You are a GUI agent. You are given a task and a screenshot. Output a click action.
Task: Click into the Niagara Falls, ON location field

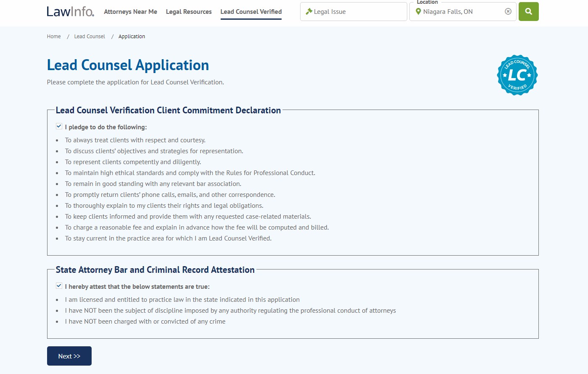(x=462, y=11)
